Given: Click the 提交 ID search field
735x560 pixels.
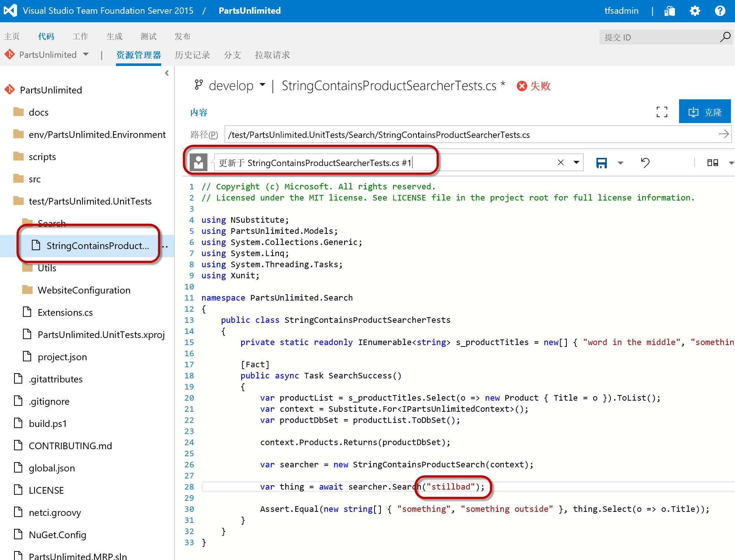Looking at the screenshot, I should tap(659, 37).
